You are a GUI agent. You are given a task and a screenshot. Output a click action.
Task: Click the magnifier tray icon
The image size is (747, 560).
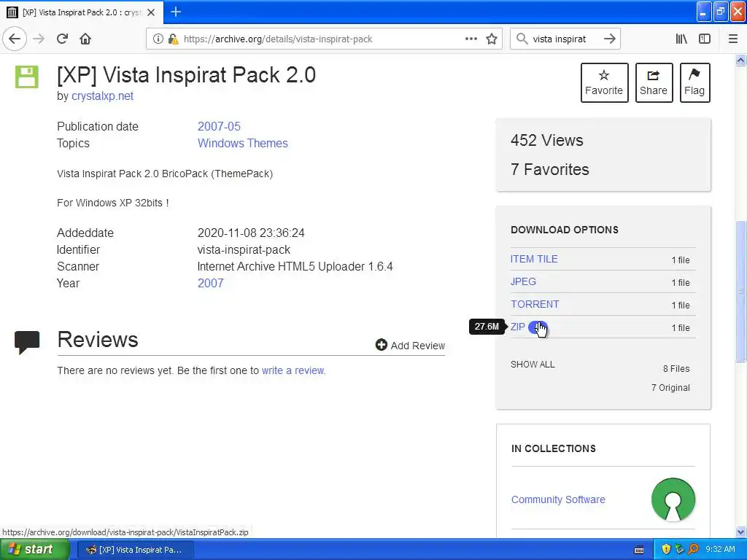[693, 550]
